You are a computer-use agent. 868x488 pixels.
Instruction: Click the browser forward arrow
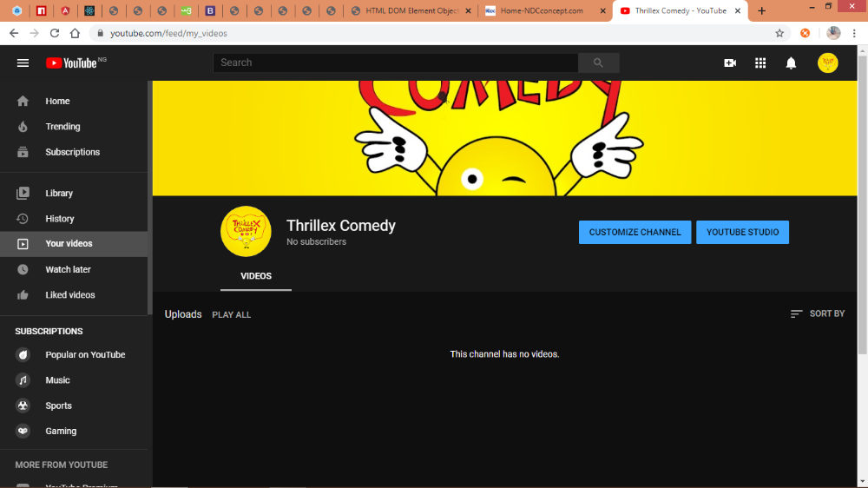[35, 33]
